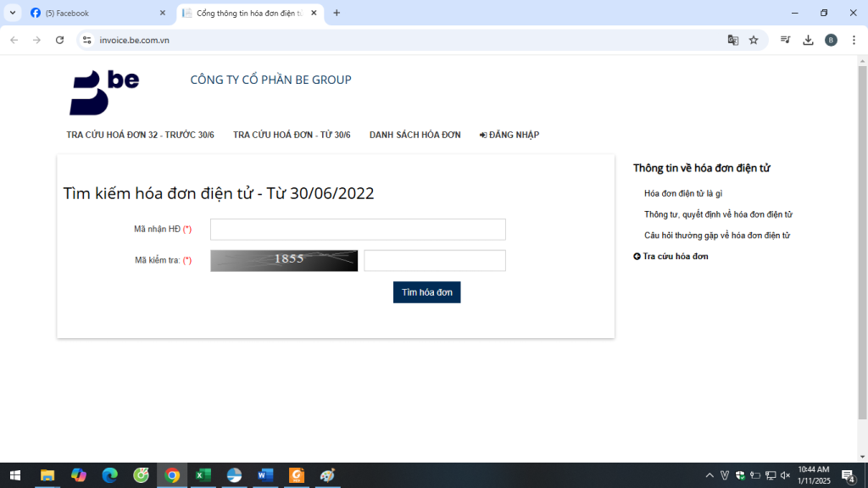Open the Chrome three-dot menu
Viewport: 868px width, 488px height.
click(854, 40)
